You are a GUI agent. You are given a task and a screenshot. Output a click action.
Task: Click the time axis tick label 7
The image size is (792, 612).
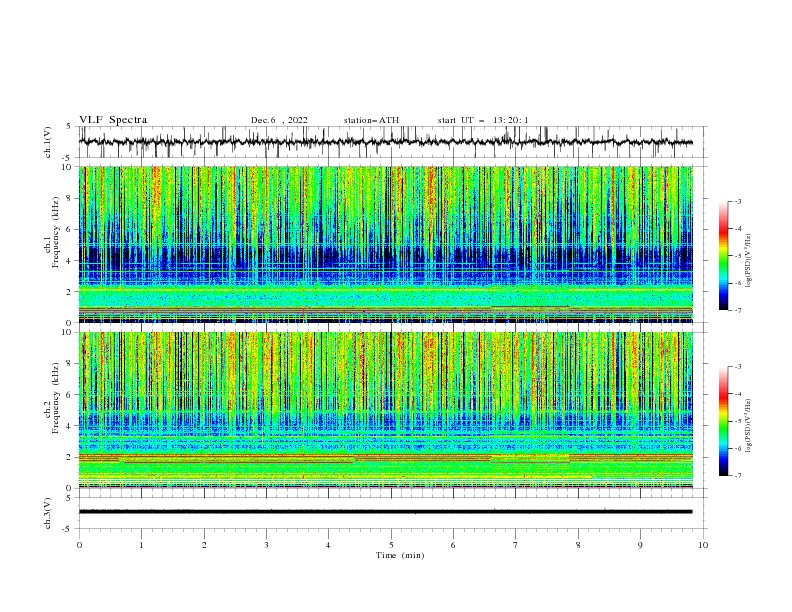click(515, 545)
